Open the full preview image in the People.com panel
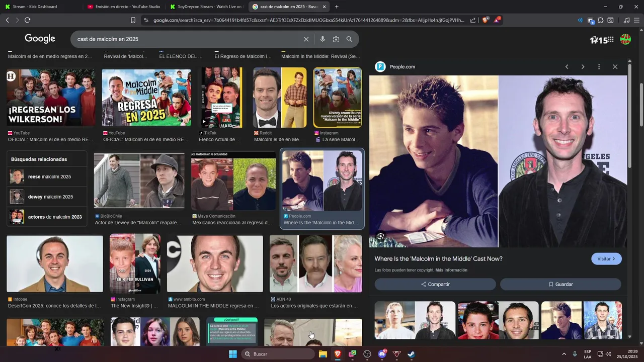Image resolution: width=644 pixels, height=362 pixels. [x=498, y=161]
